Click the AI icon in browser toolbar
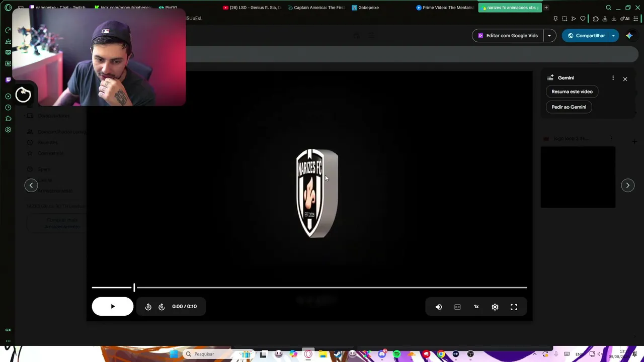Screen dimensions: 644x362 pyautogui.click(x=625, y=19)
